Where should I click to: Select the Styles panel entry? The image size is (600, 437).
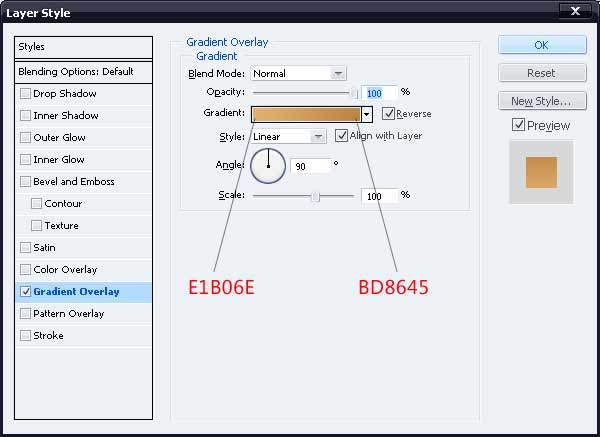[83, 47]
